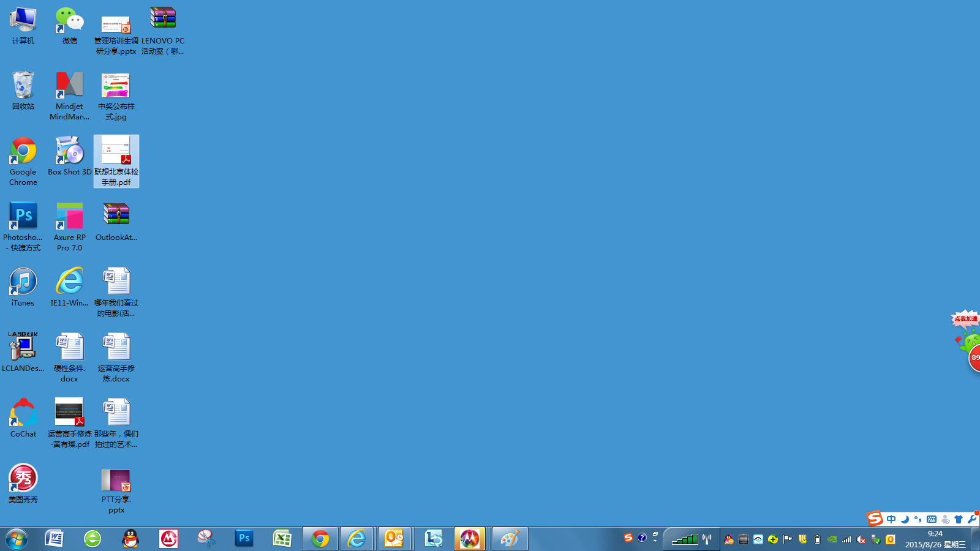
Task: Open the 微信 WeChat shortcut
Action: pyautogui.click(x=70, y=26)
